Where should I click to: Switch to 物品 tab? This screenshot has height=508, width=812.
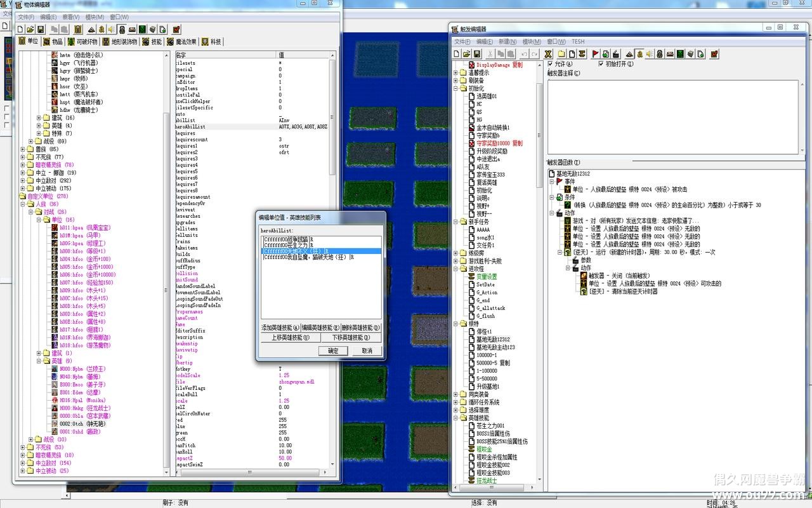(x=52, y=41)
